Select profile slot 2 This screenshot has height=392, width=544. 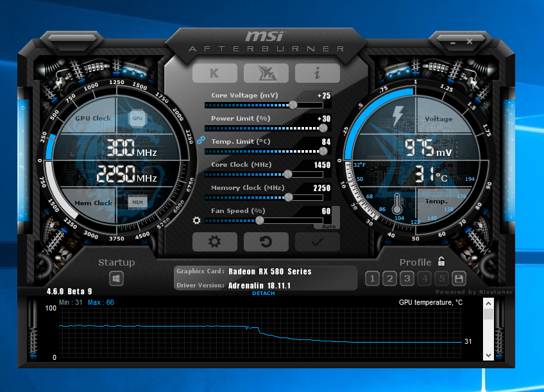389,278
